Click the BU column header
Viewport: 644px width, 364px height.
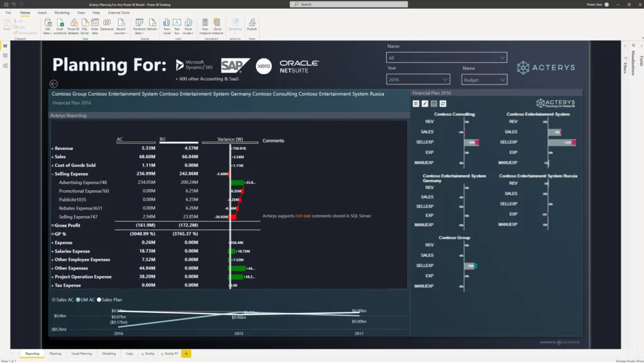(163, 139)
